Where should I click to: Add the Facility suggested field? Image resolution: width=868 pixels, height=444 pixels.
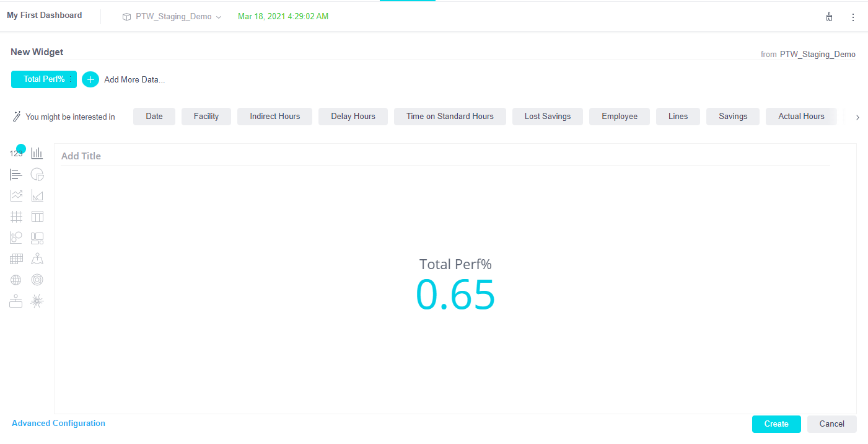tap(206, 117)
